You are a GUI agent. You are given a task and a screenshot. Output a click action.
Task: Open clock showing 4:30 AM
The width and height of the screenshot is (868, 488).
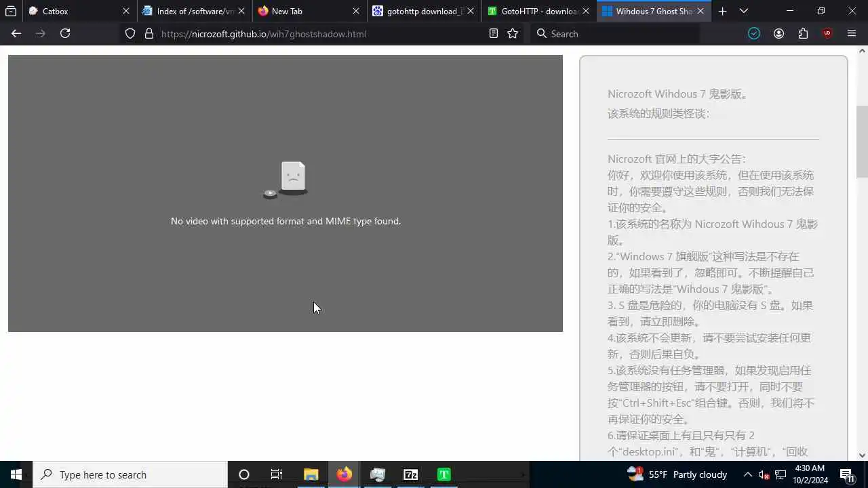[x=809, y=474]
